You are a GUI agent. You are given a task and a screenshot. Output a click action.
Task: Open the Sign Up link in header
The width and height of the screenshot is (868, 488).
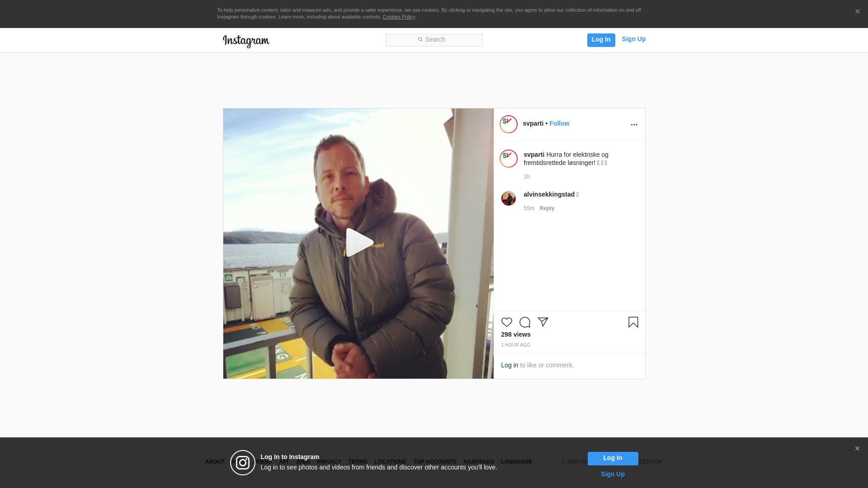tap(633, 39)
